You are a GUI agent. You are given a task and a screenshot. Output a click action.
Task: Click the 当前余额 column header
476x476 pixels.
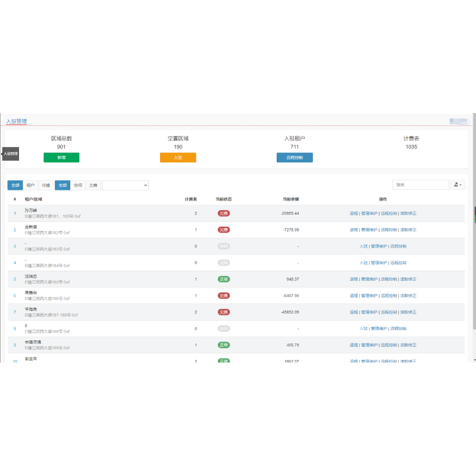click(x=291, y=199)
